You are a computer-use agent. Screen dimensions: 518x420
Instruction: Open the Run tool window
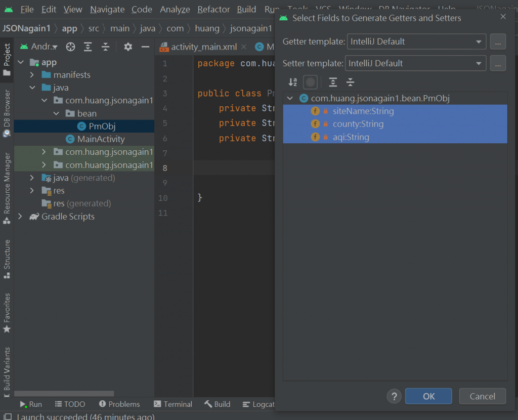[x=31, y=404]
